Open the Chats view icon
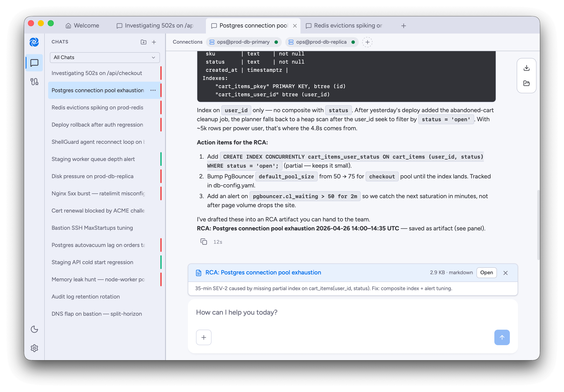The height and width of the screenshot is (392, 564). 34,63
